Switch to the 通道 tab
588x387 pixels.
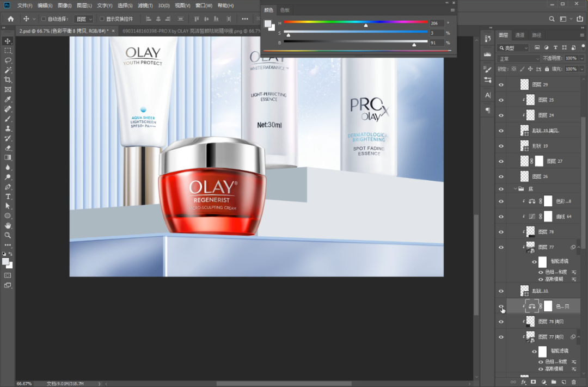520,35
